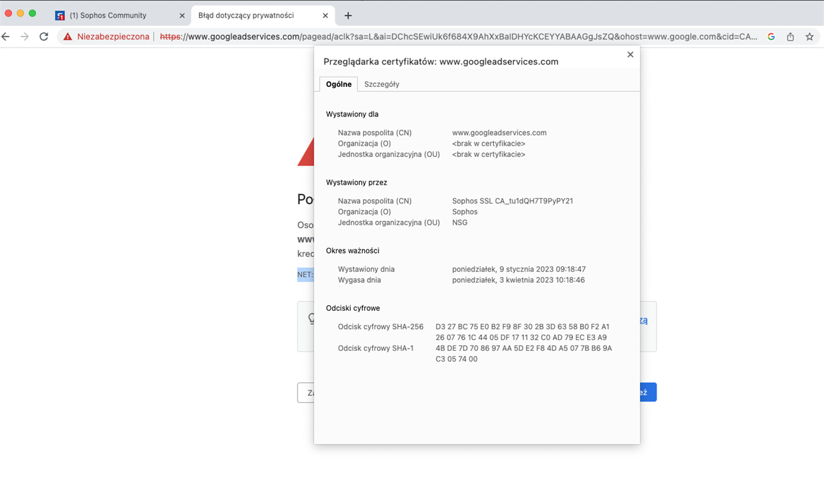Click the Niezabezpieczona security label
Screen dimensions: 824x504
[x=113, y=37]
